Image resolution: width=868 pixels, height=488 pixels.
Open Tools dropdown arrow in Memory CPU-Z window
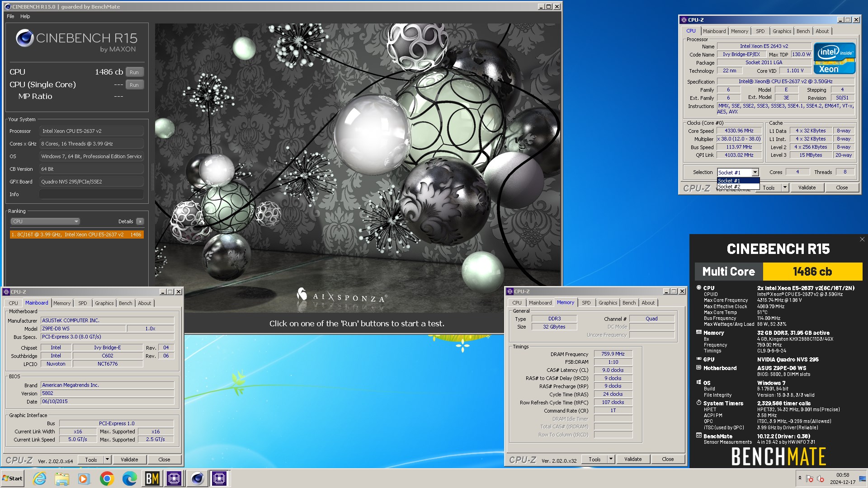[x=611, y=459]
